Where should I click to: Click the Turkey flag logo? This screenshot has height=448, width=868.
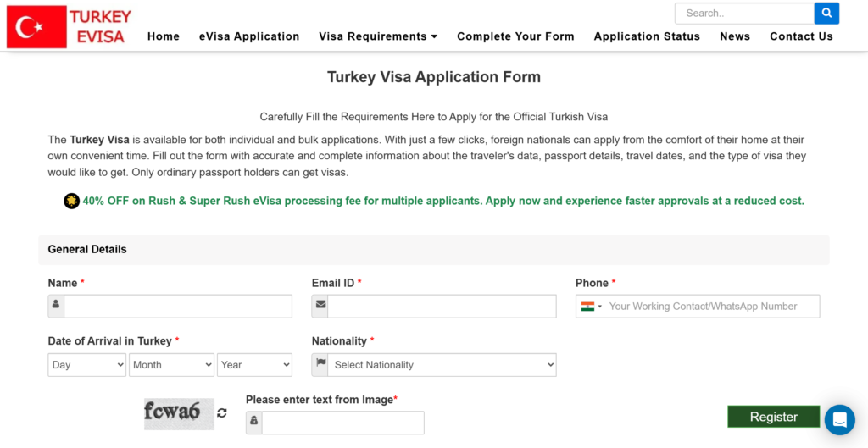pyautogui.click(x=36, y=27)
